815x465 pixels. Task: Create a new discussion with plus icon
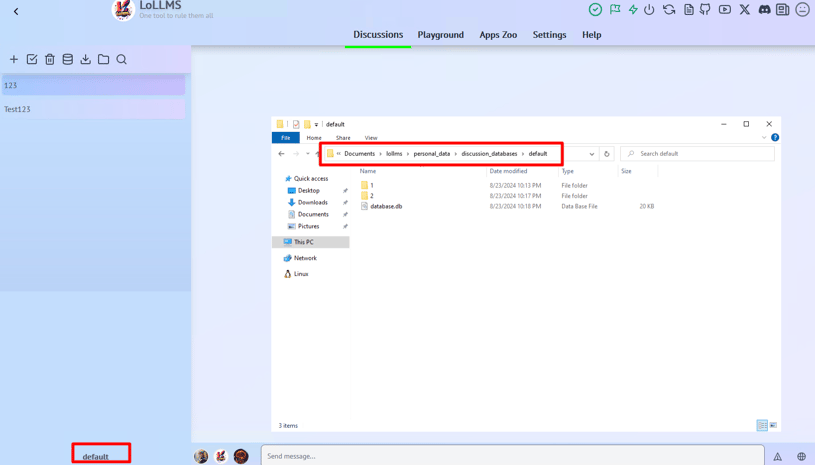[x=14, y=60]
